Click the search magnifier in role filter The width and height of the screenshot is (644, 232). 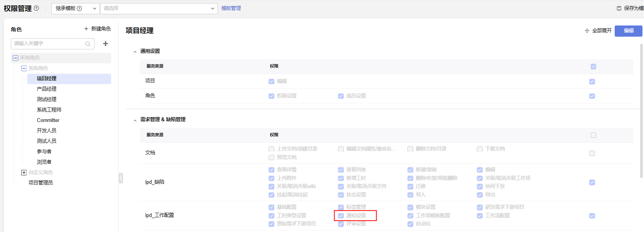[88, 44]
